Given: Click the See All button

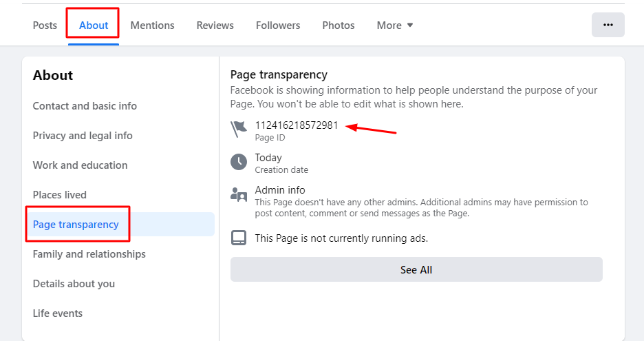Looking at the screenshot, I should coord(416,269).
